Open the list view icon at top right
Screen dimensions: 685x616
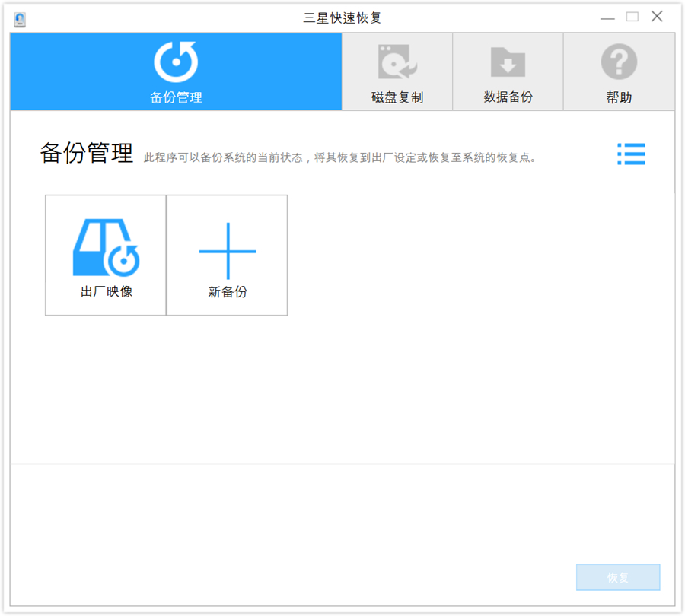tap(631, 154)
